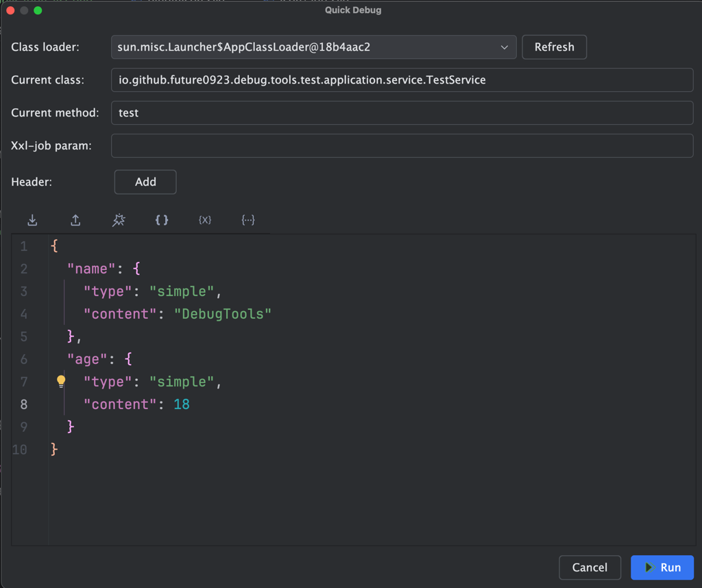Click the "name" key in editor

[92, 269]
